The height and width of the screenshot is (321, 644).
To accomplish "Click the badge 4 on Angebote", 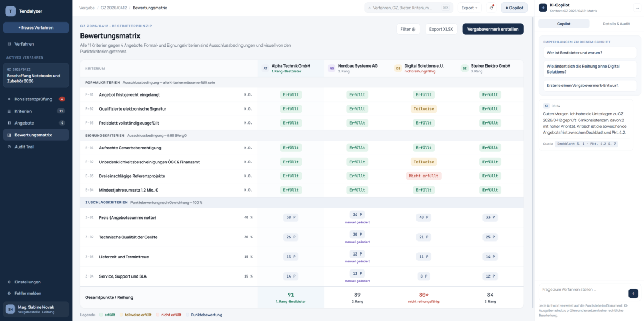I will 62,123.
